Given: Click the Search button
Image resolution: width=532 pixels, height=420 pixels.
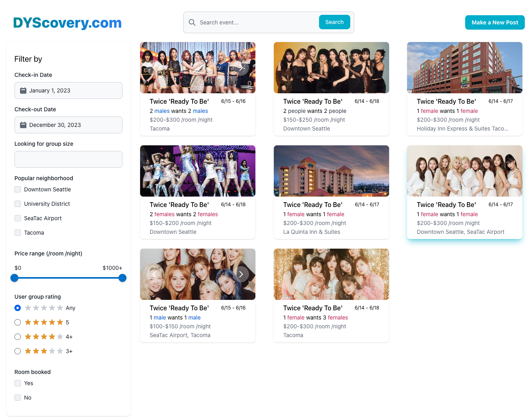Looking at the screenshot, I should 334,22.
